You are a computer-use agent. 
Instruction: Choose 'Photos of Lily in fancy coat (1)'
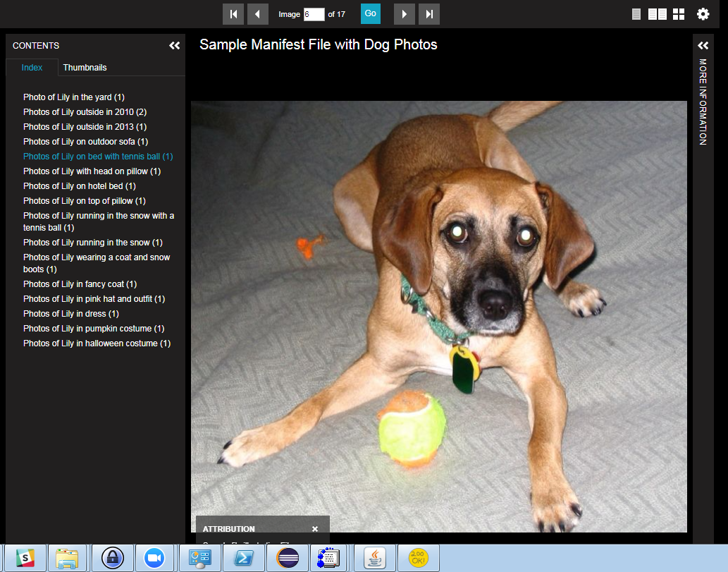tap(80, 284)
